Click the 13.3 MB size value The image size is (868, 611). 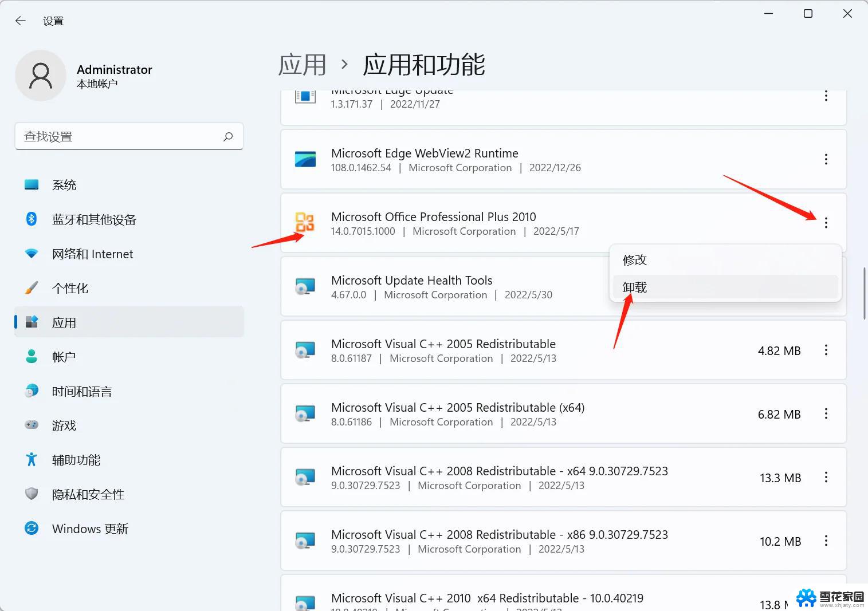[x=780, y=478]
